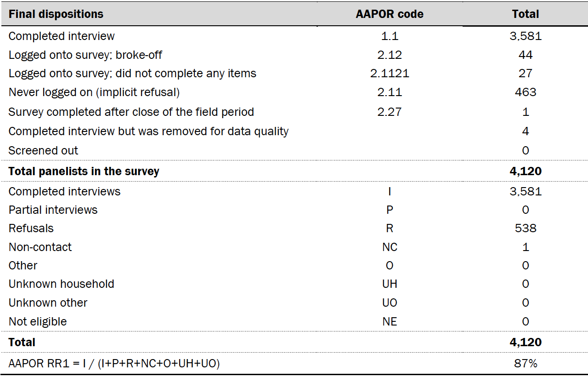Click the 538 refusals value
The height and width of the screenshot is (377, 588).
(526, 228)
